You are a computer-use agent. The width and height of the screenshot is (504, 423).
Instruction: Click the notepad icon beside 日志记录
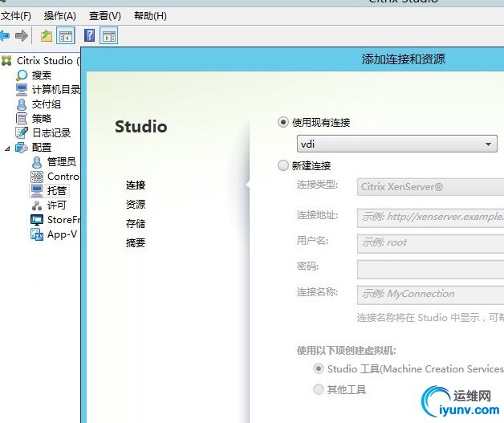click(22, 132)
